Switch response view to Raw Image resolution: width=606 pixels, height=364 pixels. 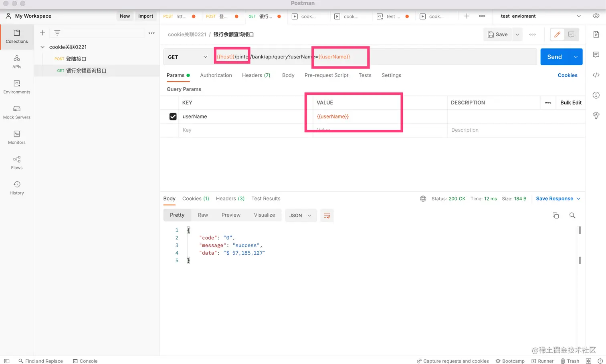tap(203, 215)
